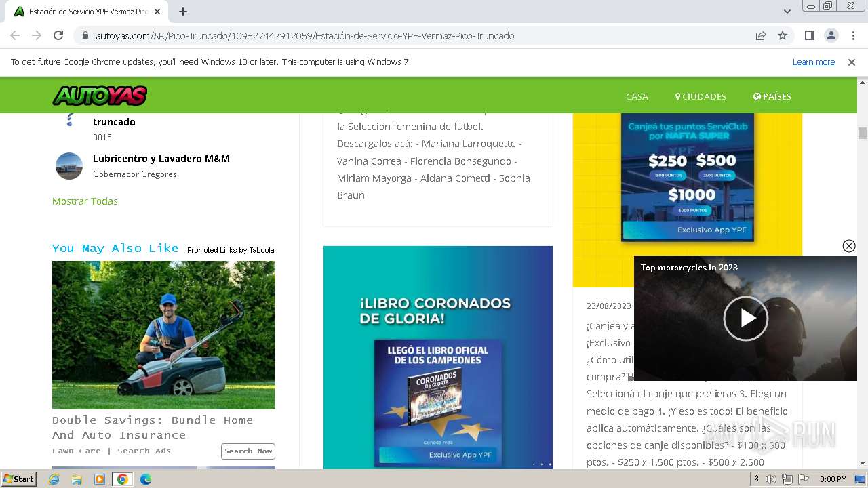The image size is (868, 488).
Task: Click the page vertical scrollbar thumb
Action: (x=863, y=133)
